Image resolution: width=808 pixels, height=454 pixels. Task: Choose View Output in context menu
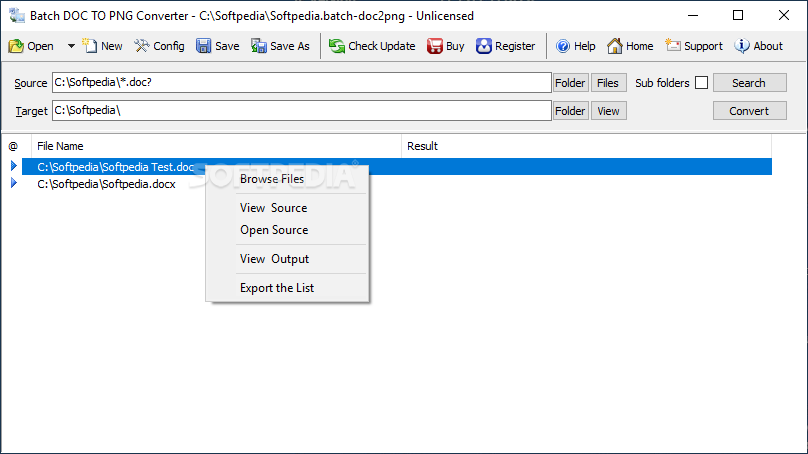point(287,259)
